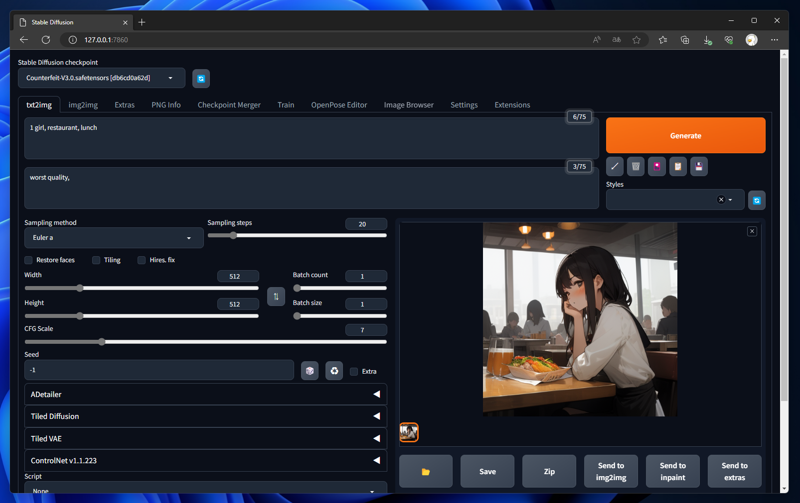Click Send to extras button
Viewport: 800px width, 503px height.
tap(734, 471)
